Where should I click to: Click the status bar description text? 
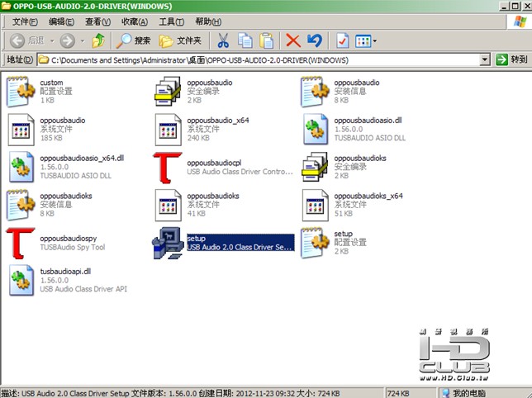170,393
